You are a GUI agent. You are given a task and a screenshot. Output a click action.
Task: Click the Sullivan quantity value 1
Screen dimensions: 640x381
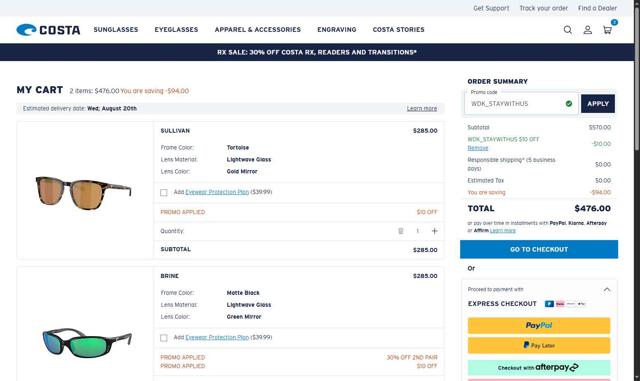point(418,231)
